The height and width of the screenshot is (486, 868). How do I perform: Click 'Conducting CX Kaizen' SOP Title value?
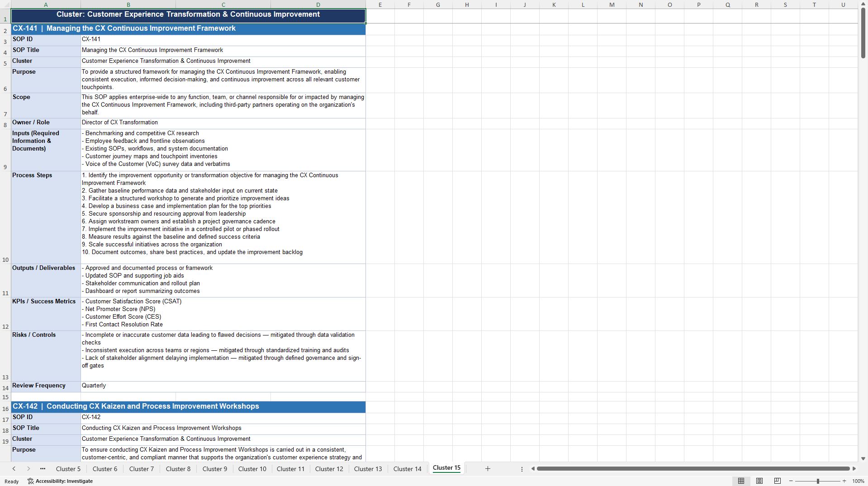[223, 429]
